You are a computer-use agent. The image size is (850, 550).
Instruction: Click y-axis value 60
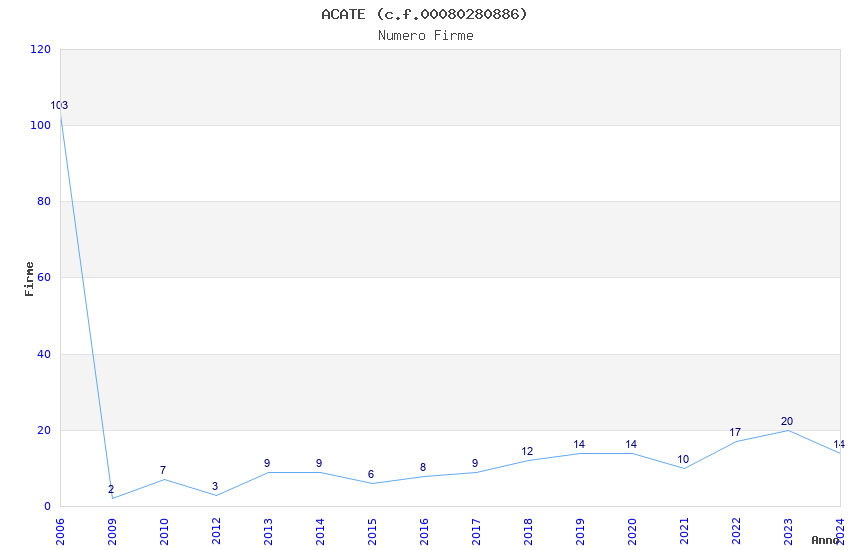click(x=44, y=277)
